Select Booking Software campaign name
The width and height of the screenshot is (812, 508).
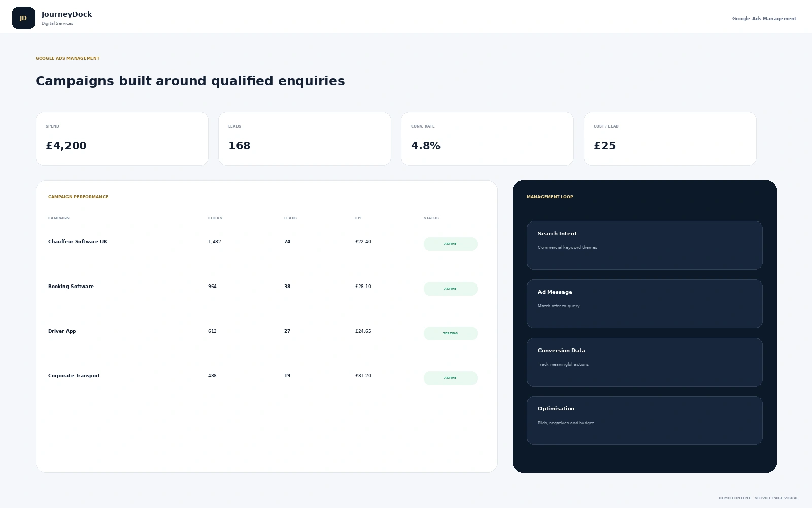click(x=71, y=287)
